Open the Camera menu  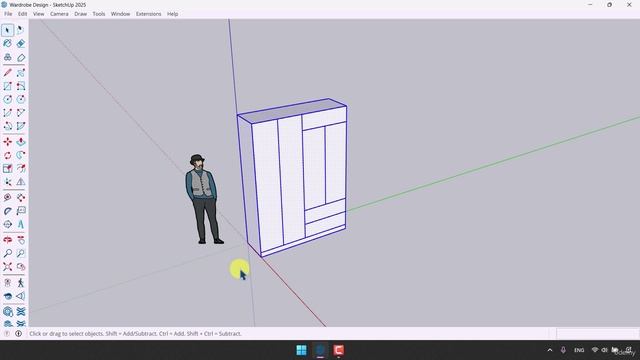tap(59, 14)
